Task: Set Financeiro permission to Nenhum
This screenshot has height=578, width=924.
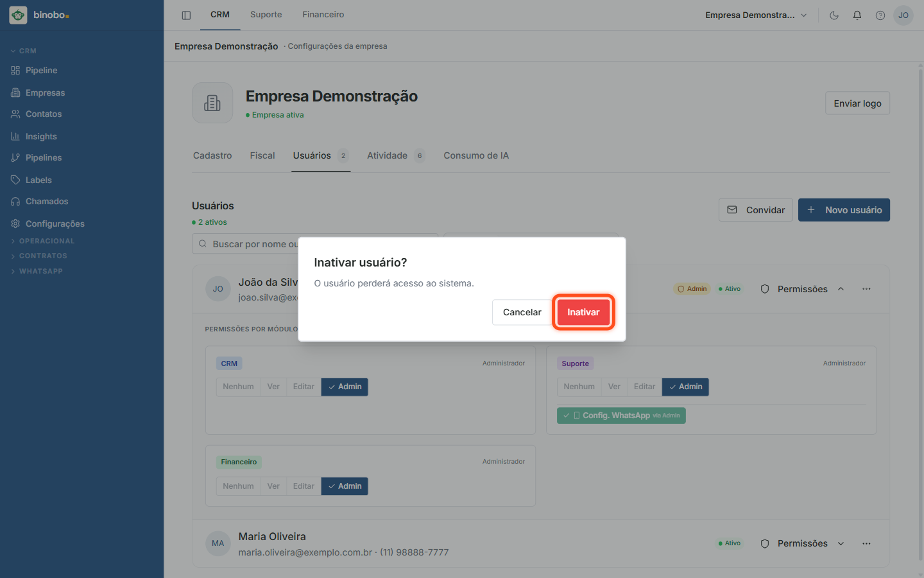Action: point(238,486)
